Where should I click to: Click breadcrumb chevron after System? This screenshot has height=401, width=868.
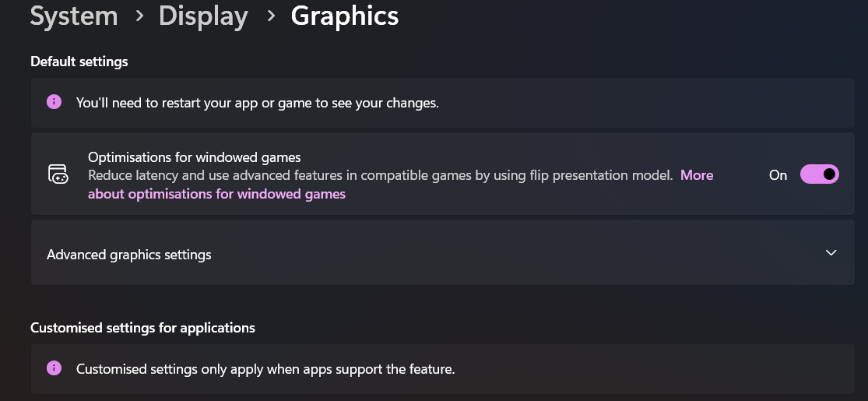click(x=139, y=16)
